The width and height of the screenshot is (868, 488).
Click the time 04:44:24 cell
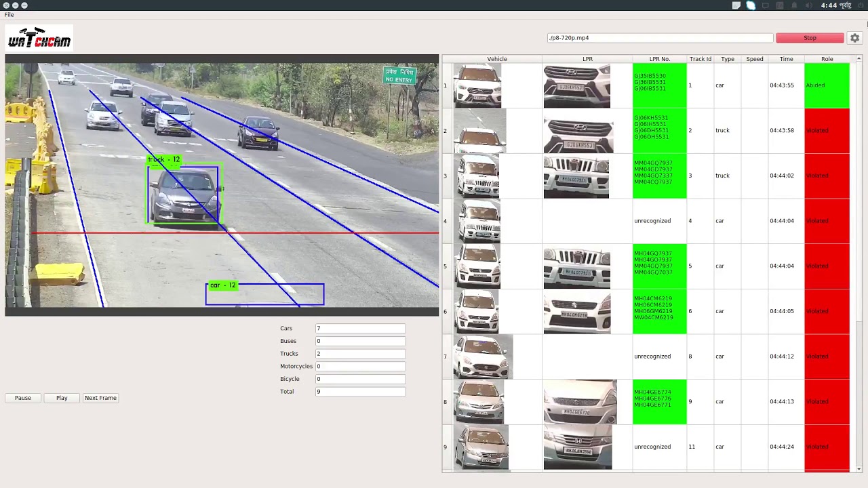786,447
